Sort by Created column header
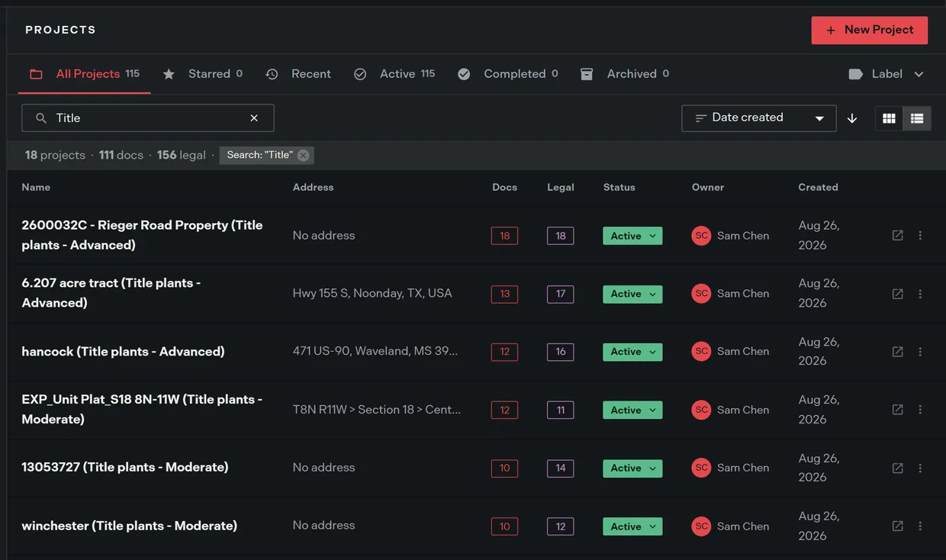 [x=818, y=187]
